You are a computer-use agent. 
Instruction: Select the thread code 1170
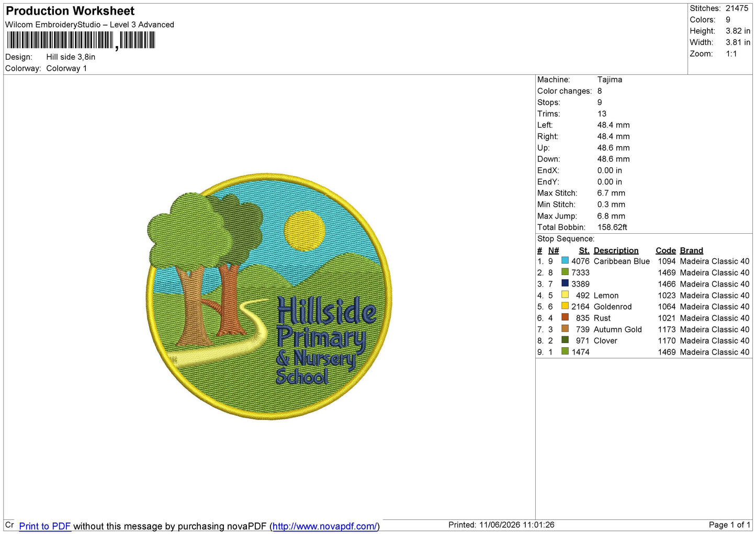[667, 340]
